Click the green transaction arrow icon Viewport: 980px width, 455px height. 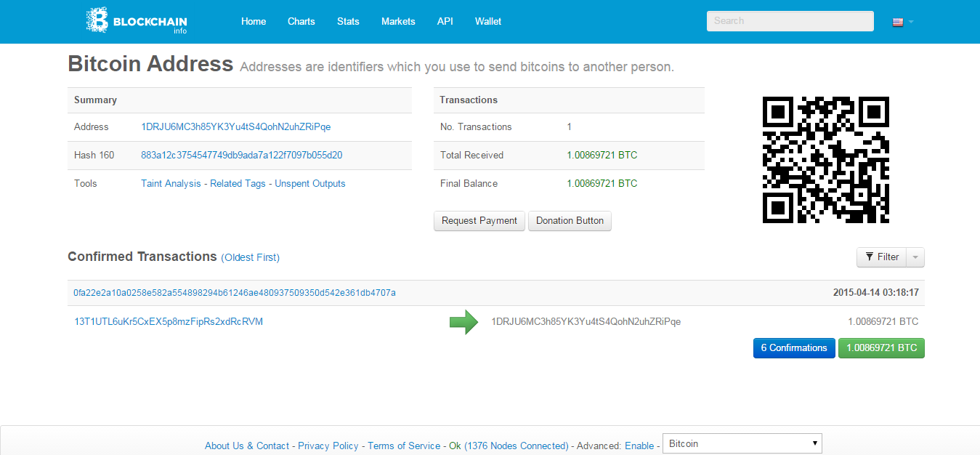[463, 321]
